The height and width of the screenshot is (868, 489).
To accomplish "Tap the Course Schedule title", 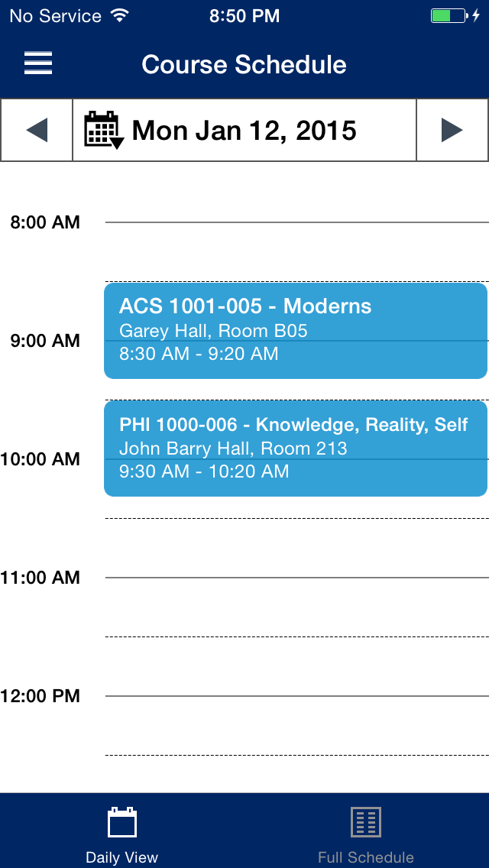I will click(x=244, y=64).
